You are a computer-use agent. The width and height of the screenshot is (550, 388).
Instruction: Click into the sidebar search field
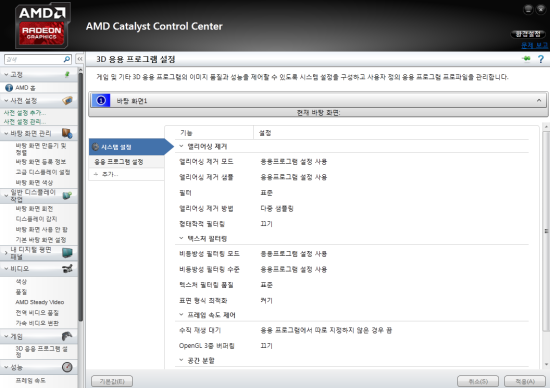33,59
